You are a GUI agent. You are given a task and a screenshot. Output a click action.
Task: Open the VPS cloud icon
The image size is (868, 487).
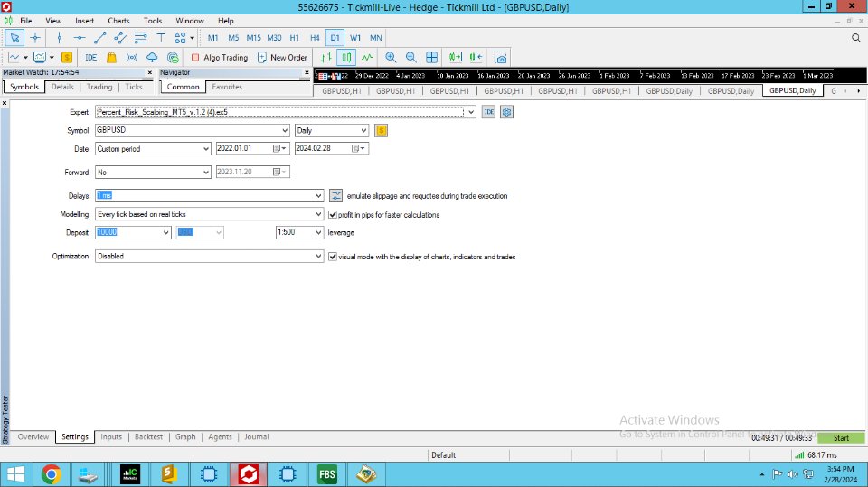[152, 58]
